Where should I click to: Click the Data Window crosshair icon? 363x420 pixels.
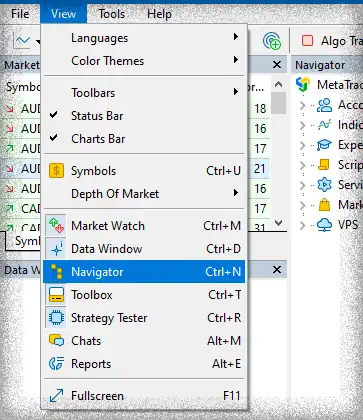[x=56, y=249]
